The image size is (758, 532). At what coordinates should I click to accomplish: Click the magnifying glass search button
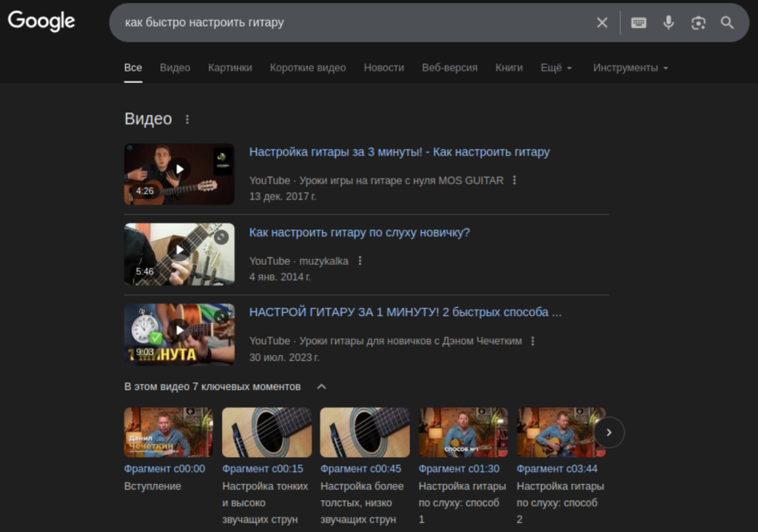click(728, 23)
